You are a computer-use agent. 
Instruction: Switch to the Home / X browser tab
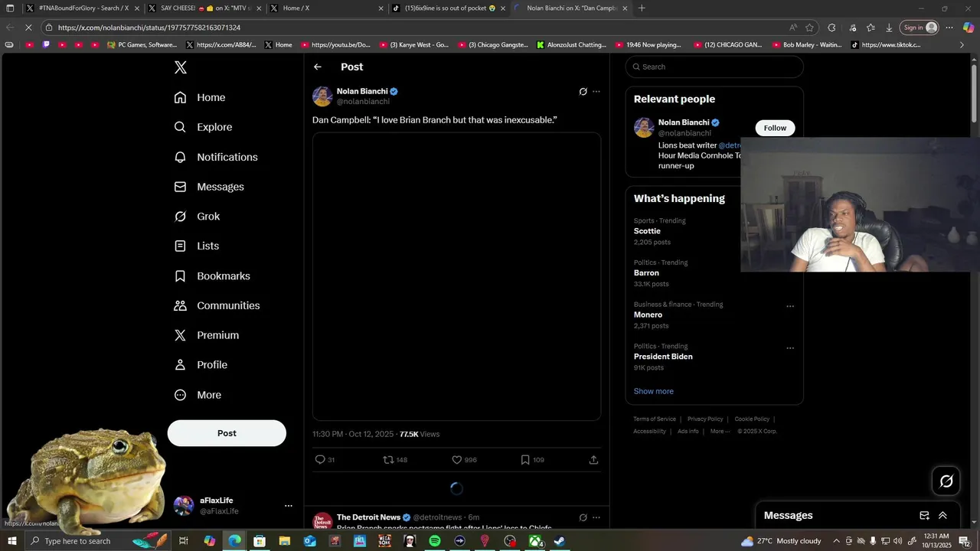pyautogui.click(x=327, y=8)
